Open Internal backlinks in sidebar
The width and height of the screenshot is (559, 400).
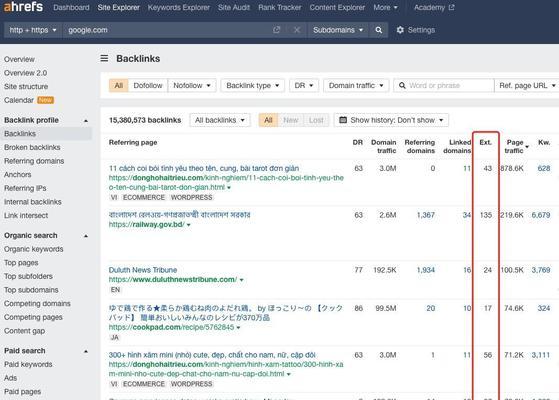(x=33, y=202)
